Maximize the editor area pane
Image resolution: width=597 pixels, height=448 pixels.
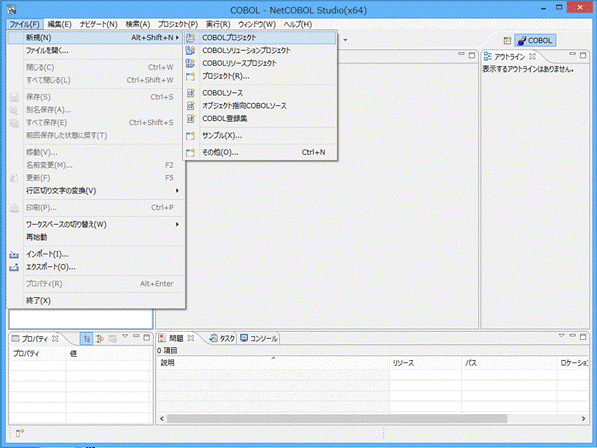pyautogui.click(x=472, y=55)
